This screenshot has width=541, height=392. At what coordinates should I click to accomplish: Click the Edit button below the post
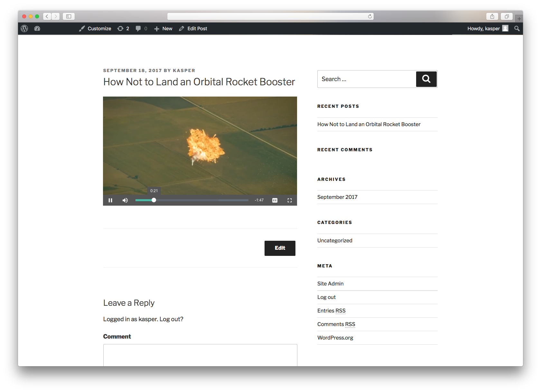280,248
